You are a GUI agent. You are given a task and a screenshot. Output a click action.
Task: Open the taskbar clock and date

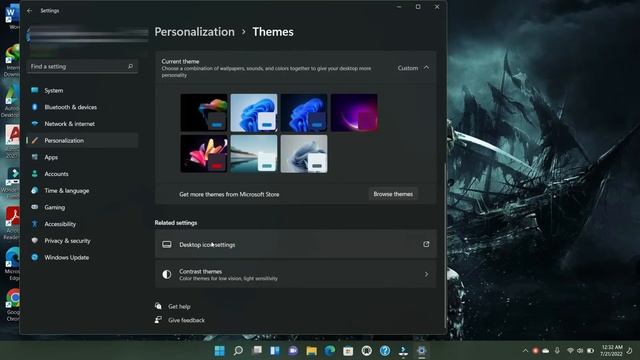coord(611,351)
